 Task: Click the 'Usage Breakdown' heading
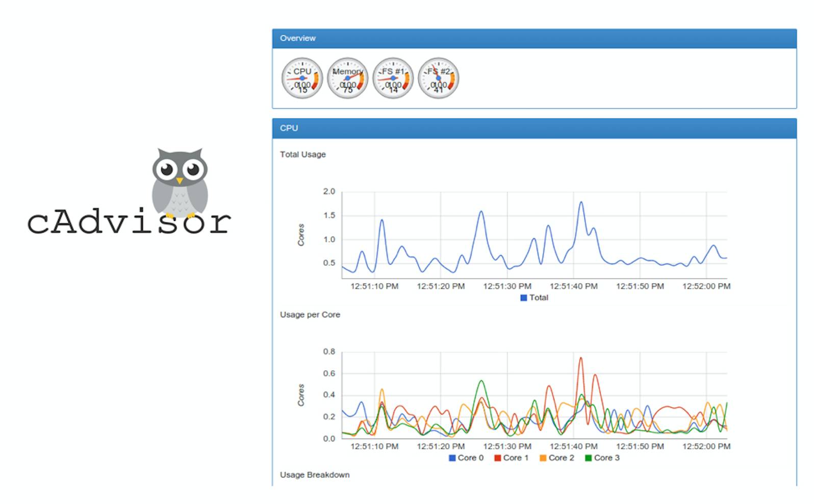pyautogui.click(x=315, y=475)
